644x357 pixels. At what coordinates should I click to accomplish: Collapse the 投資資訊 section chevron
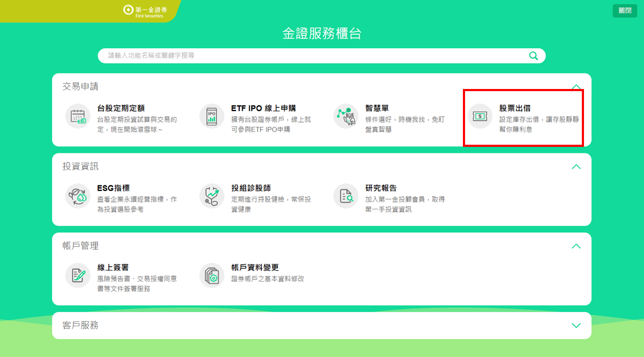click(576, 167)
